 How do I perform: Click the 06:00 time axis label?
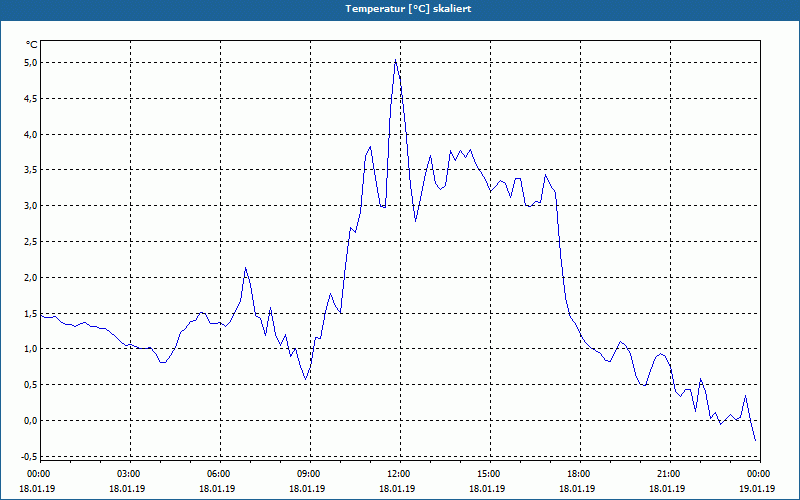click(220, 474)
